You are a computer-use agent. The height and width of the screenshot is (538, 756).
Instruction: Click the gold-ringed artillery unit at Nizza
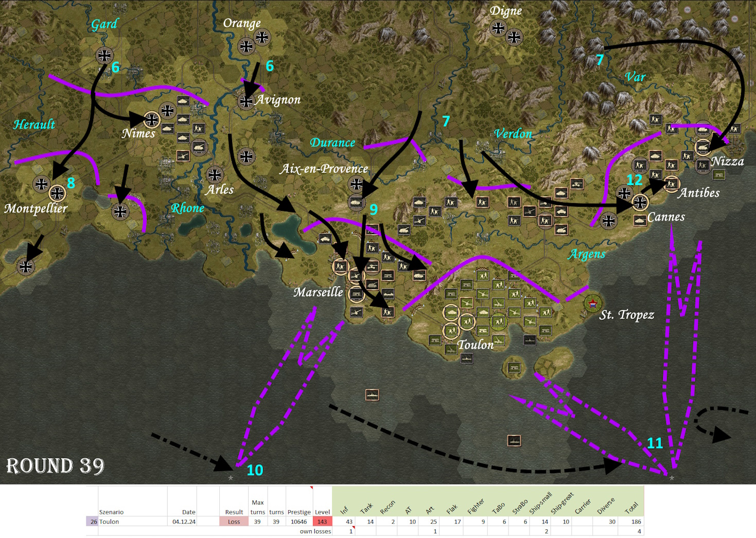pos(703,147)
